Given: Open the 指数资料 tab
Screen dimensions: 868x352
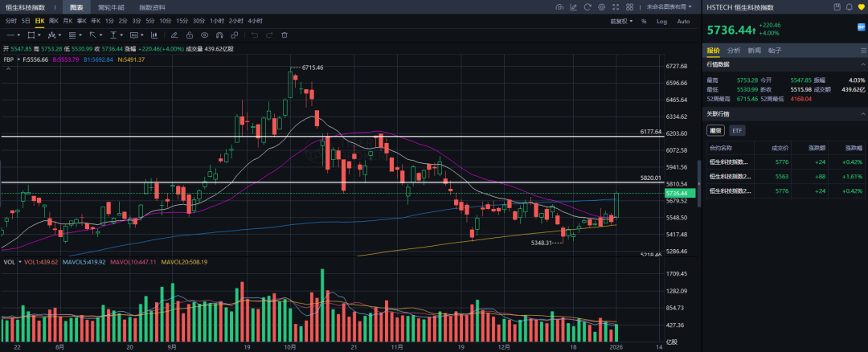Looking at the screenshot, I should (154, 7).
